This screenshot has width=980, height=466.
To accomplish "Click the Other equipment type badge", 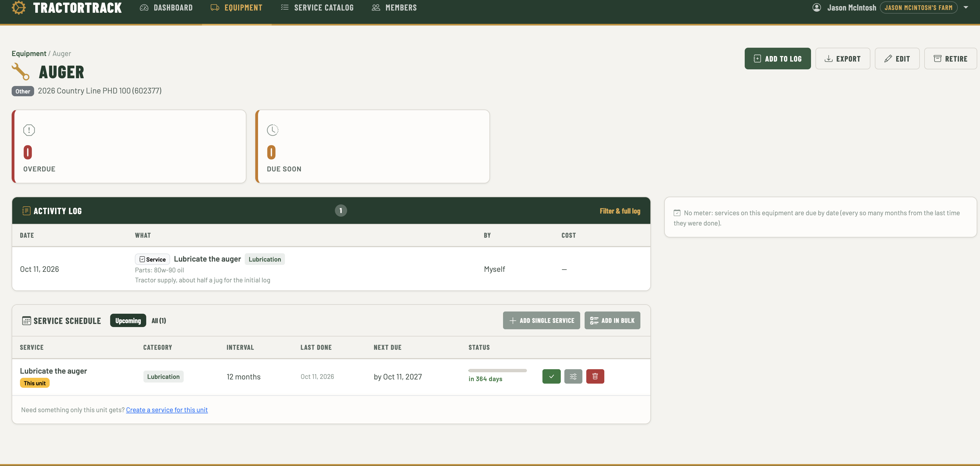I will pos(23,91).
